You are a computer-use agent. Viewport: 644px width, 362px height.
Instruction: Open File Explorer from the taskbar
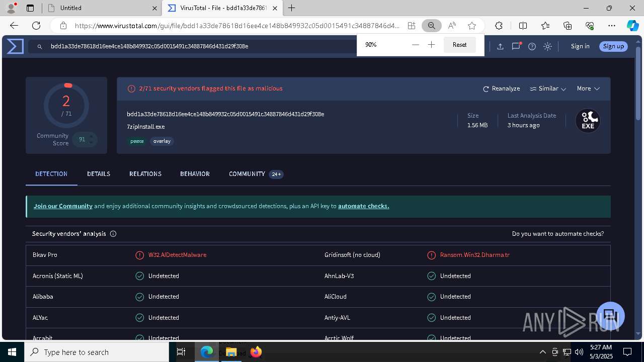pyautogui.click(x=231, y=352)
